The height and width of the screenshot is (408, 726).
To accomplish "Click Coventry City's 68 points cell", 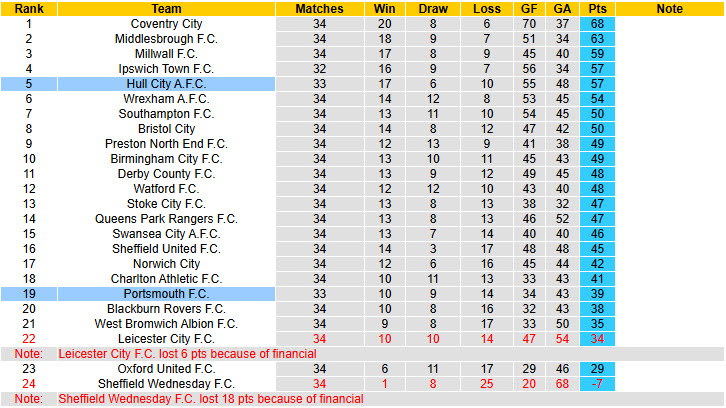I will (598, 23).
